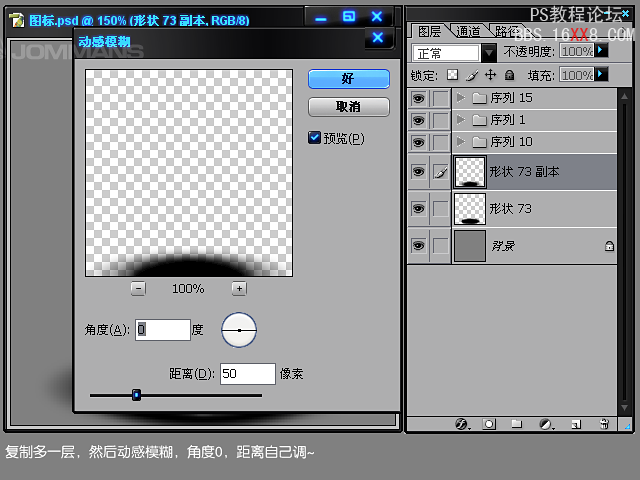The width and height of the screenshot is (640, 480).
Task: Create a new layer group folder
Action: (517, 424)
